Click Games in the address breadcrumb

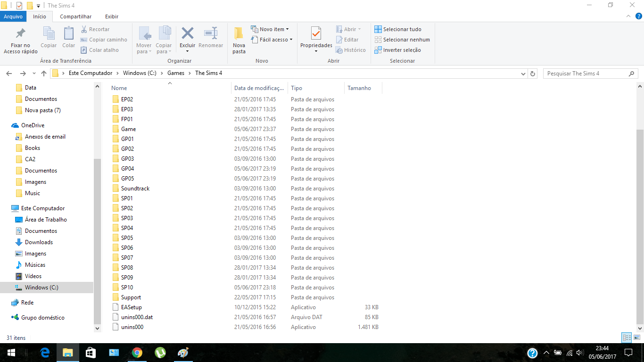point(176,73)
